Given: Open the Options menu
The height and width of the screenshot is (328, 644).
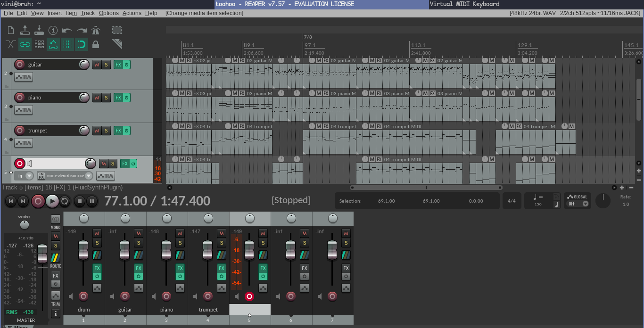Looking at the screenshot, I should 109,13.
